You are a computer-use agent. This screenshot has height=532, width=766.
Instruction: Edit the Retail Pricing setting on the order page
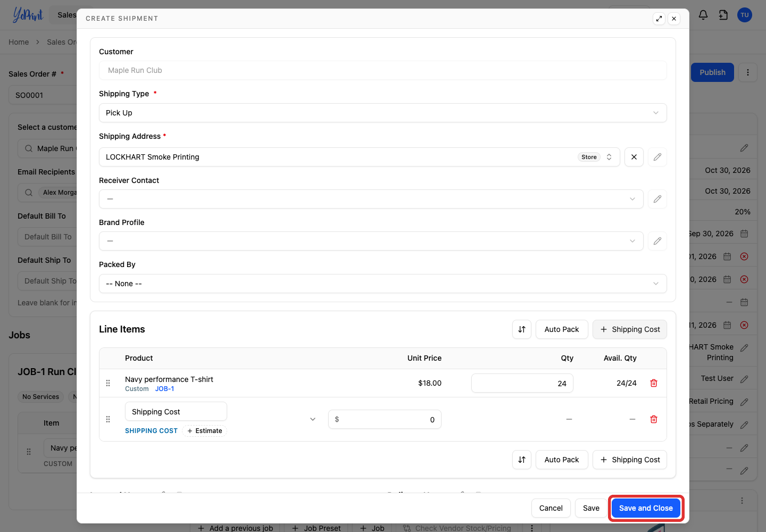pos(744,402)
